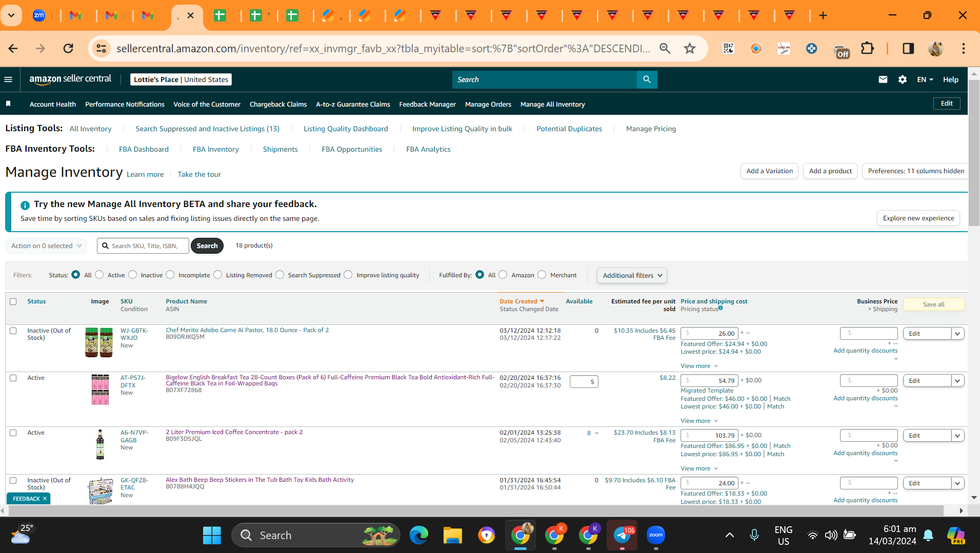Click the Pricing status info icon
Image resolution: width=980 pixels, height=553 pixels.
click(721, 308)
